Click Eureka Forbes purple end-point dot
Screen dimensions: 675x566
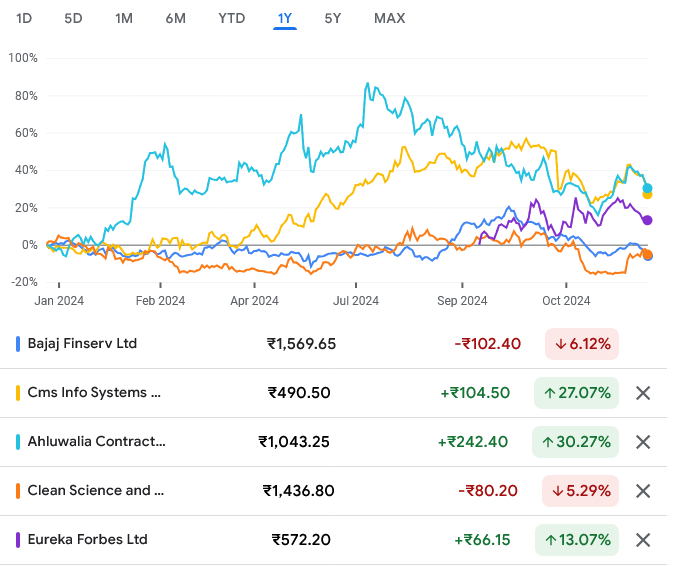[x=647, y=220]
